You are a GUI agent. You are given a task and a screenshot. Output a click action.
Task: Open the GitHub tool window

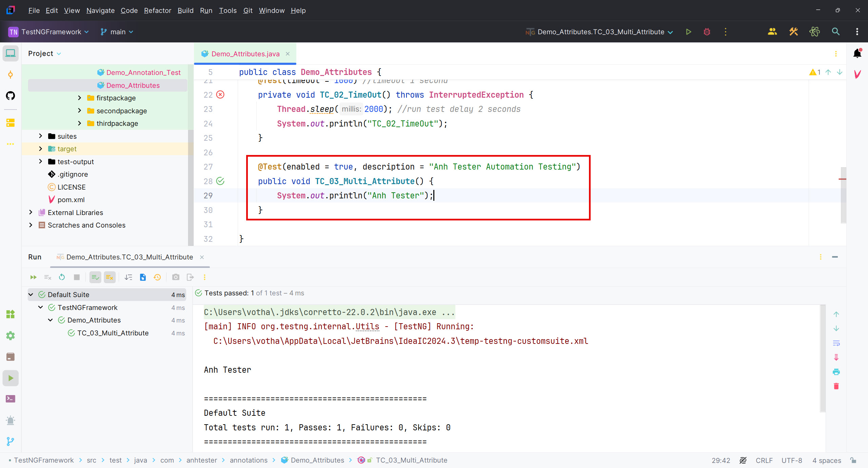click(x=11, y=96)
